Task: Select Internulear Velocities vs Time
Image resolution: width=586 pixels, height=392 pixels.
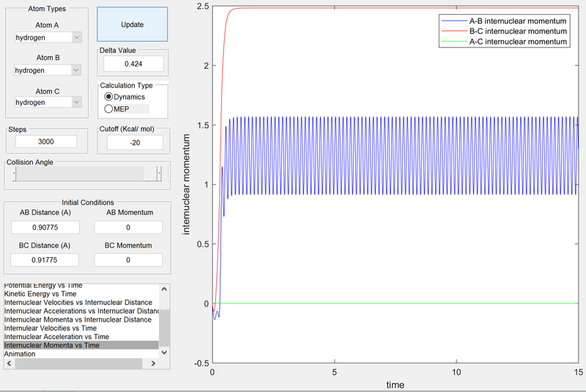Action: click(81, 328)
